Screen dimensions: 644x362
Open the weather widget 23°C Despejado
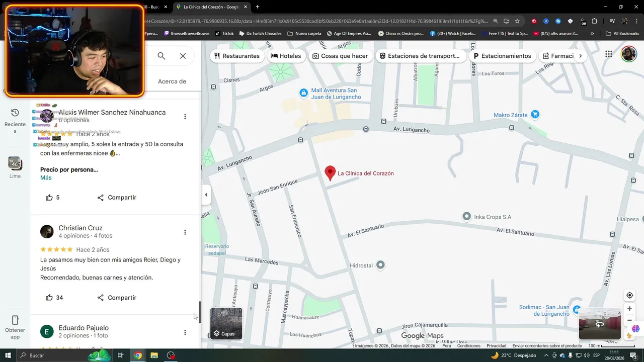click(513, 355)
